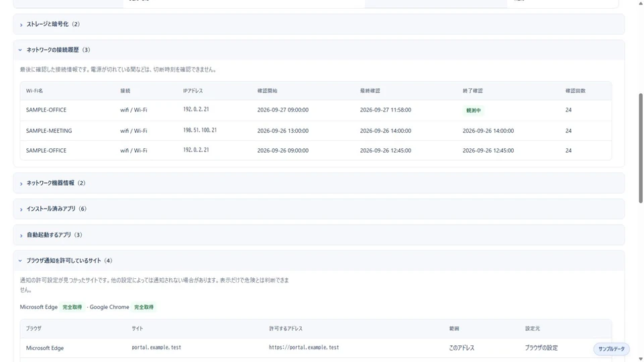Click the 確認回数 column header
Image resolution: width=644 pixels, height=362 pixels.
(576, 90)
